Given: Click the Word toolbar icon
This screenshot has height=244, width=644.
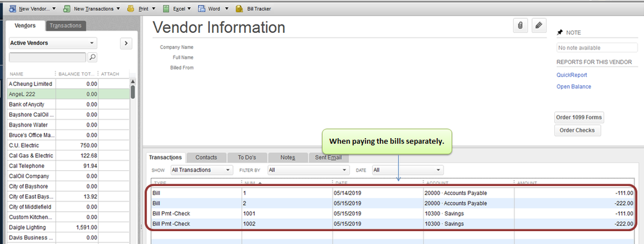Looking at the screenshot, I should 202,8.
